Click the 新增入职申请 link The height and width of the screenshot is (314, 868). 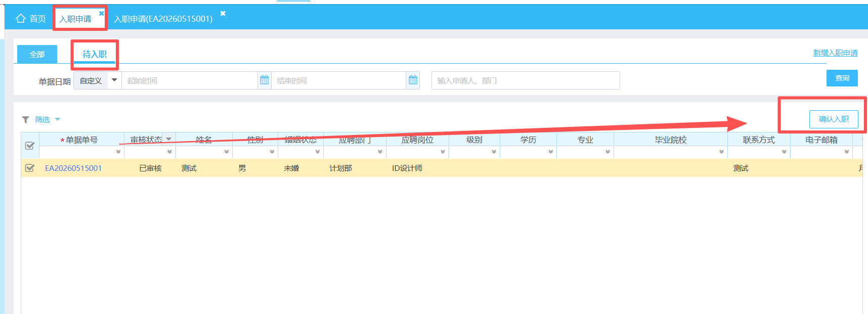(835, 53)
